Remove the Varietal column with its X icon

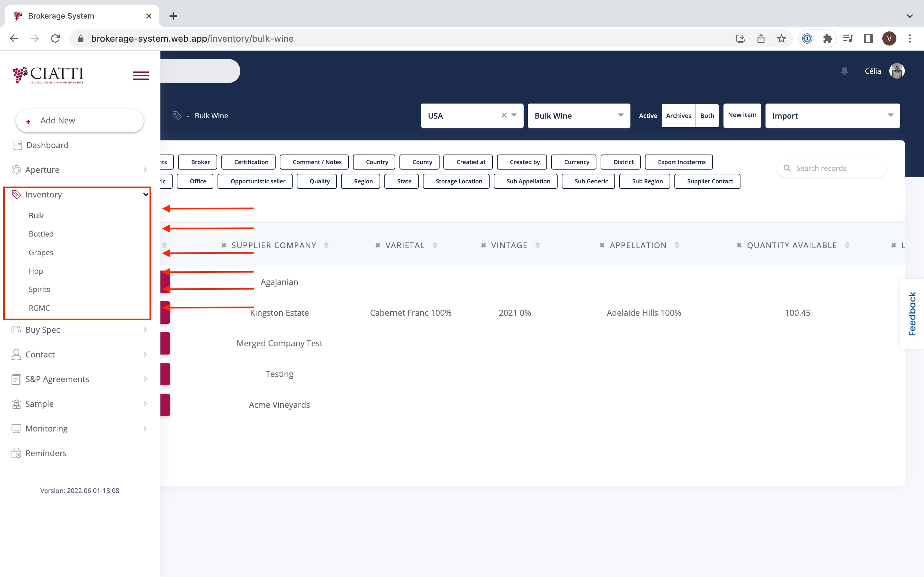click(378, 245)
